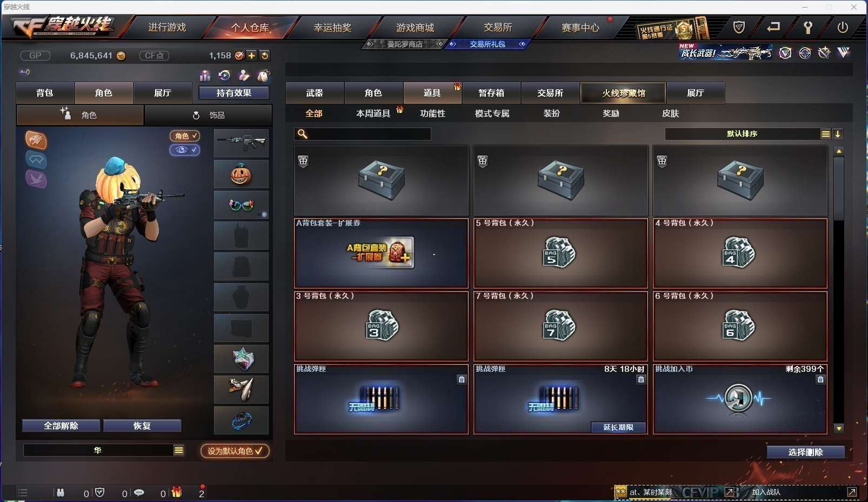This screenshot has width=868, height=502.
Task: Switch to the 武器 tab
Action: click(x=315, y=93)
